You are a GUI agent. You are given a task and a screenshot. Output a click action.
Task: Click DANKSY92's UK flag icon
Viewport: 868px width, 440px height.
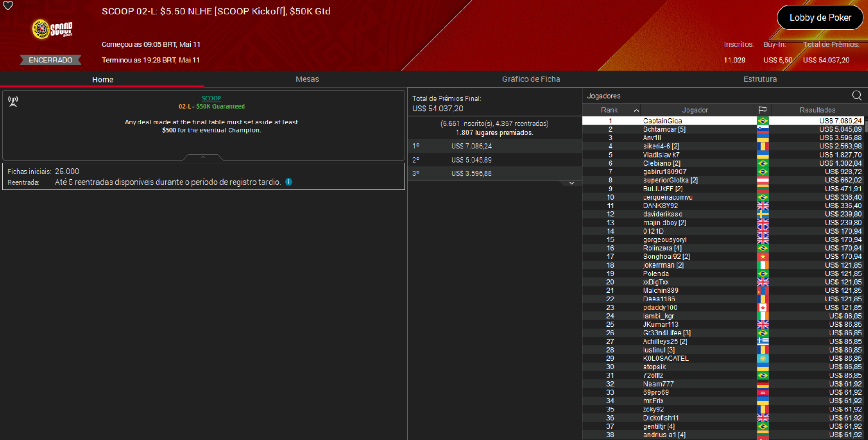(763, 206)
